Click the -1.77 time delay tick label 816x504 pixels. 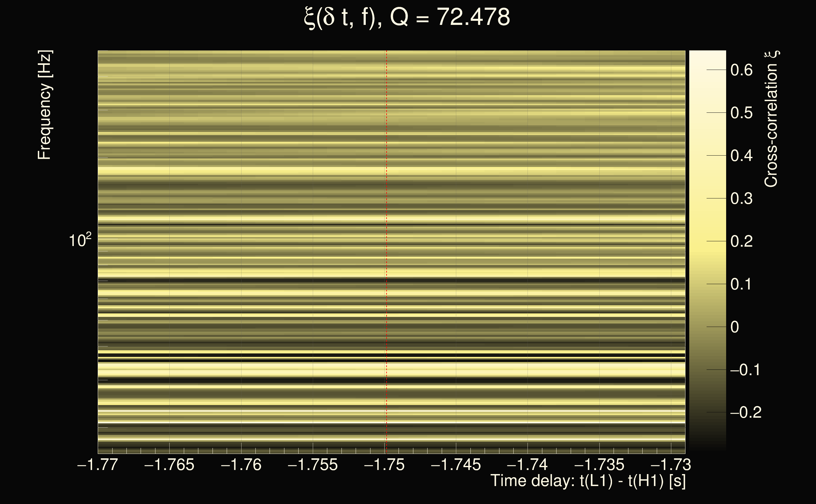point(97,465)
